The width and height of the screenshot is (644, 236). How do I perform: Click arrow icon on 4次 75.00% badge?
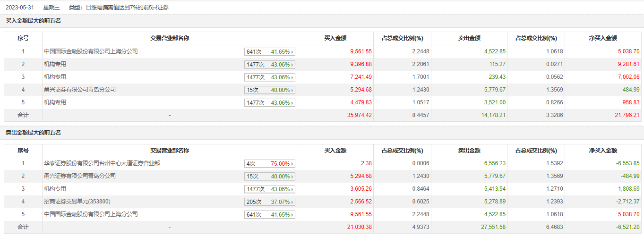(x=292, y=164)
